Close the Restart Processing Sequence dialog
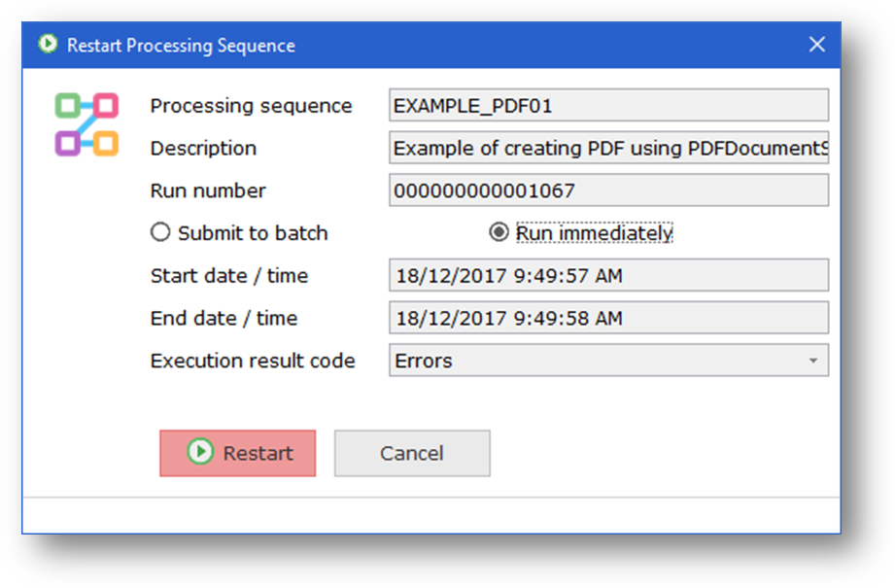895x588 pixels. [817, 45]
